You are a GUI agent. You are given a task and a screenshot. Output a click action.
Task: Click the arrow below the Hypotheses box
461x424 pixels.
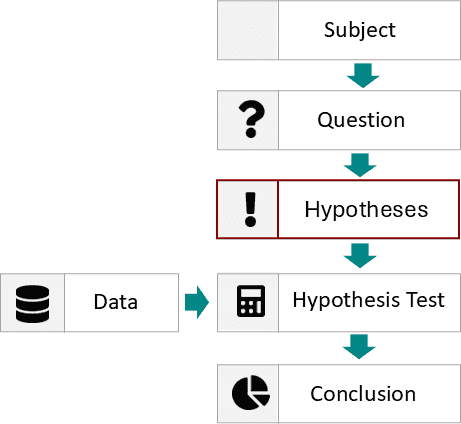tap(360, 255)
